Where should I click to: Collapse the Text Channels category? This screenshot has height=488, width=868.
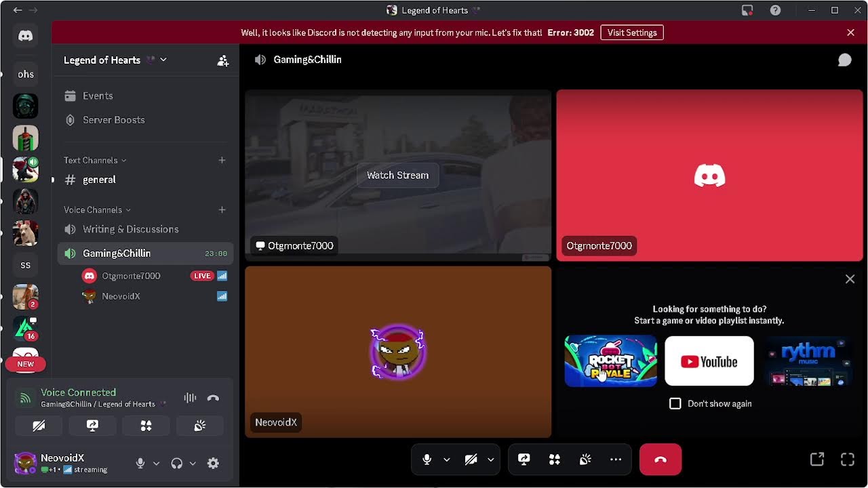tap(95, 160)
